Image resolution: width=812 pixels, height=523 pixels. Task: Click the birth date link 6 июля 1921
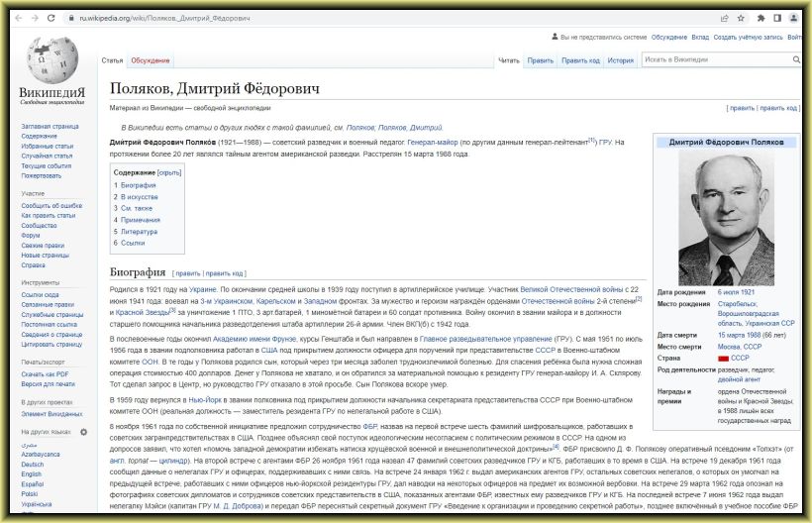(x=736, y=292)
